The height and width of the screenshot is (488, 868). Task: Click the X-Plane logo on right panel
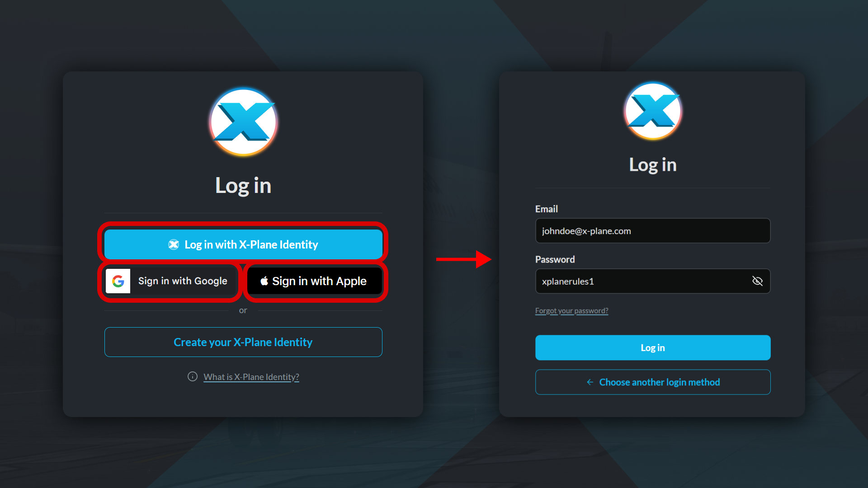click(x=653, y=111)
